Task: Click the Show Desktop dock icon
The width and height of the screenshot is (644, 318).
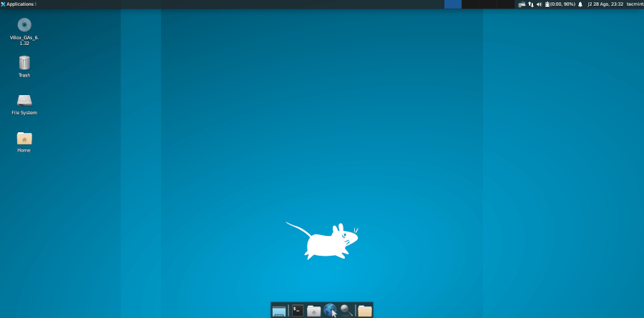Action: [279, 311]
